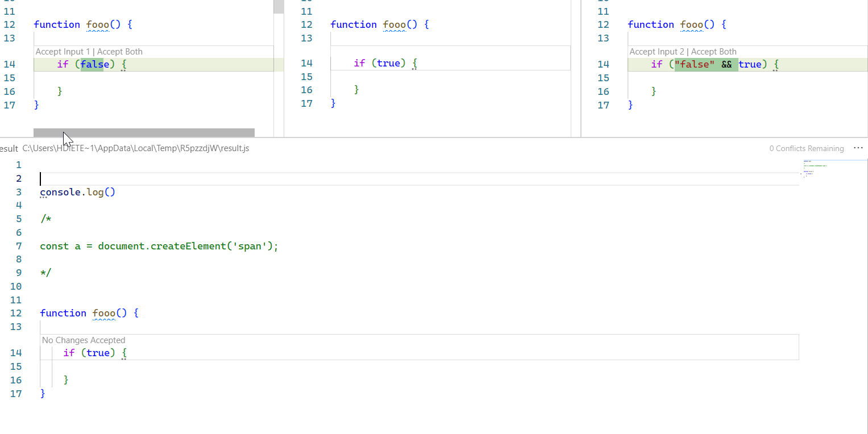
Task: Click the green highlighted "false" string in right pane
Action: 695,64
